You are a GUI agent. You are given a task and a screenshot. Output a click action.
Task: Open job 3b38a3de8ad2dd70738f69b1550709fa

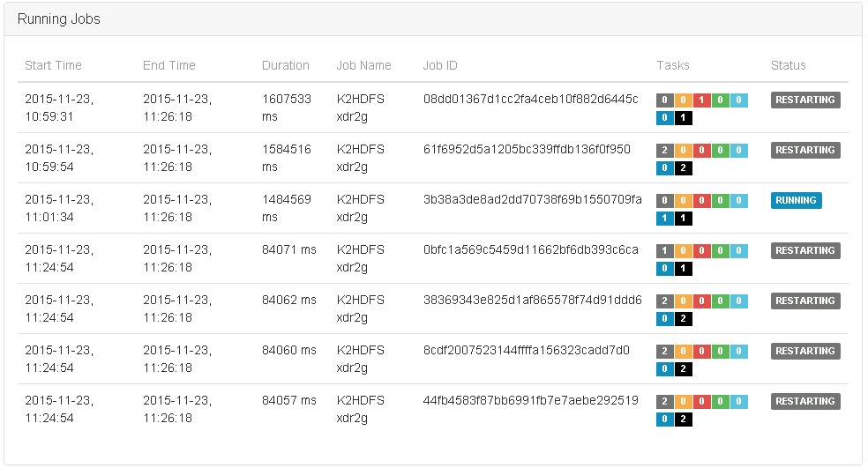(x=533, y=199)
